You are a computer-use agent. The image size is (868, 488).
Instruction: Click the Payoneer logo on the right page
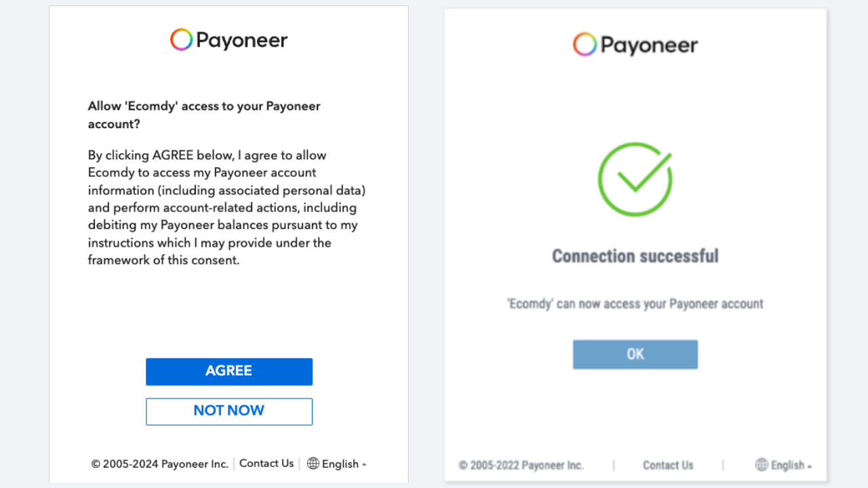tap(635, 45)
